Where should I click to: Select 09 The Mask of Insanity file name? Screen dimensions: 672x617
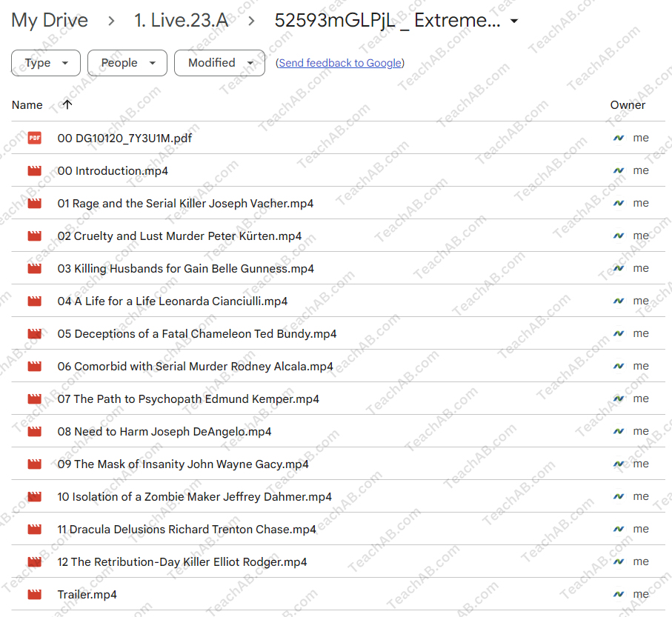(x=183, y=464)
